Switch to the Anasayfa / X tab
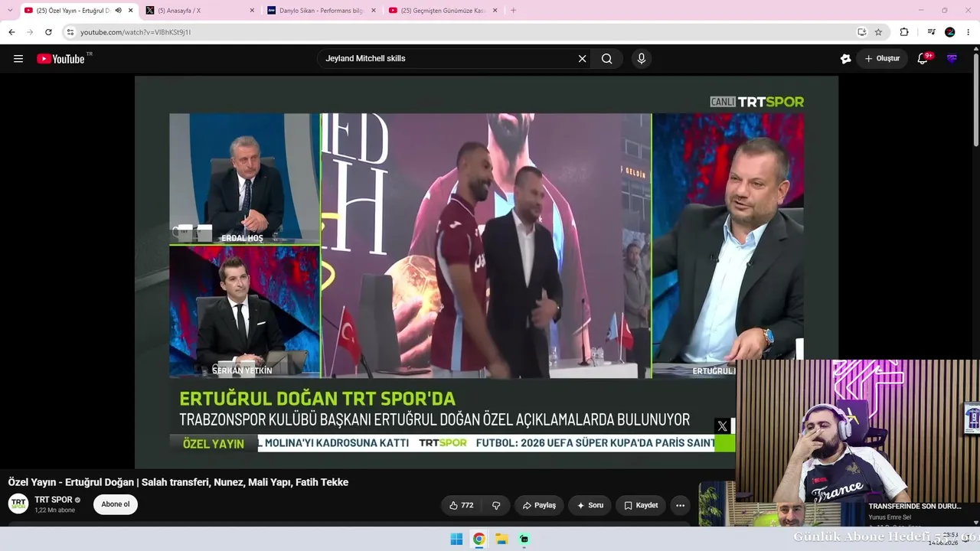 [201, 11]
